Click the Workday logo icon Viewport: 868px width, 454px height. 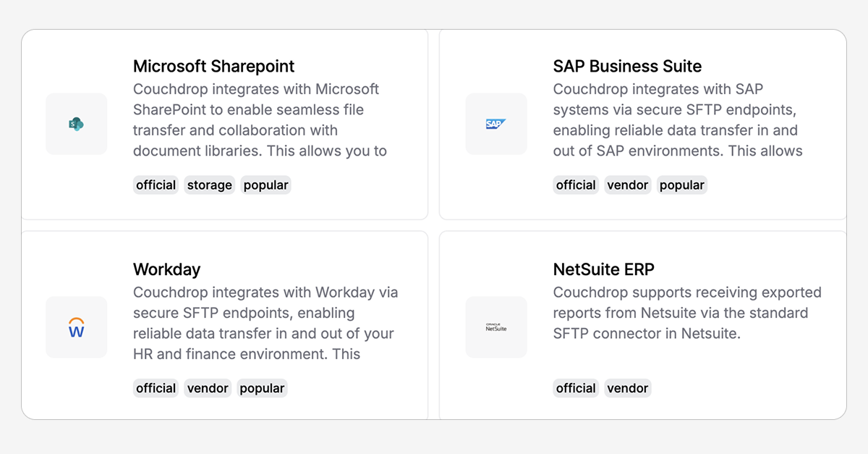pyautogui.click(x=76, y=327)
